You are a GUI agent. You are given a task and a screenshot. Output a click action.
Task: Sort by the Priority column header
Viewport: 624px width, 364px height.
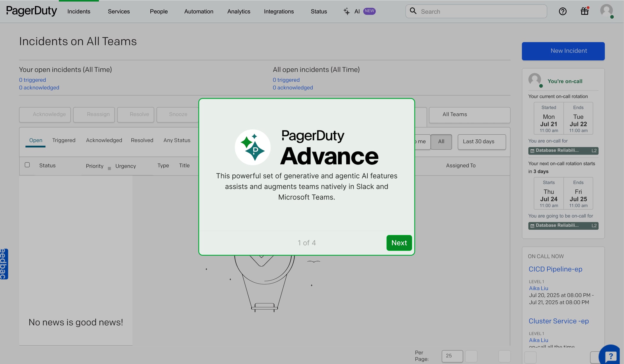94,166
